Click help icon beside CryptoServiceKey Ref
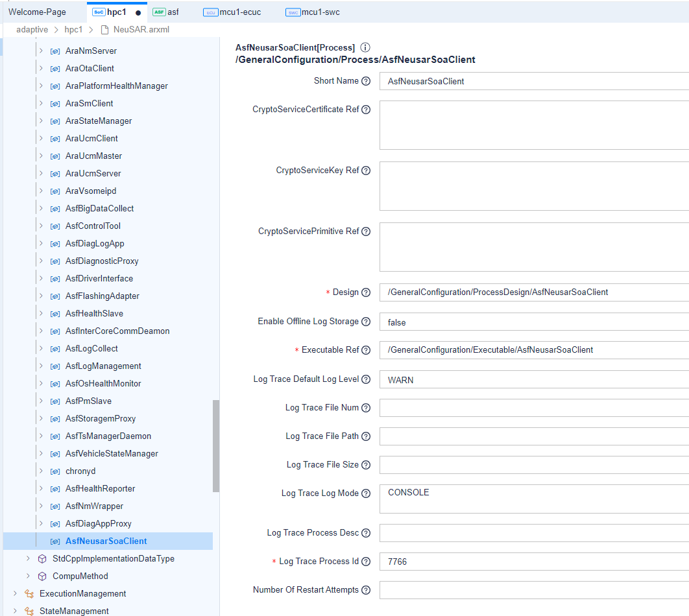The width and height of the screenshot is (689, 616). pos(366,171)
